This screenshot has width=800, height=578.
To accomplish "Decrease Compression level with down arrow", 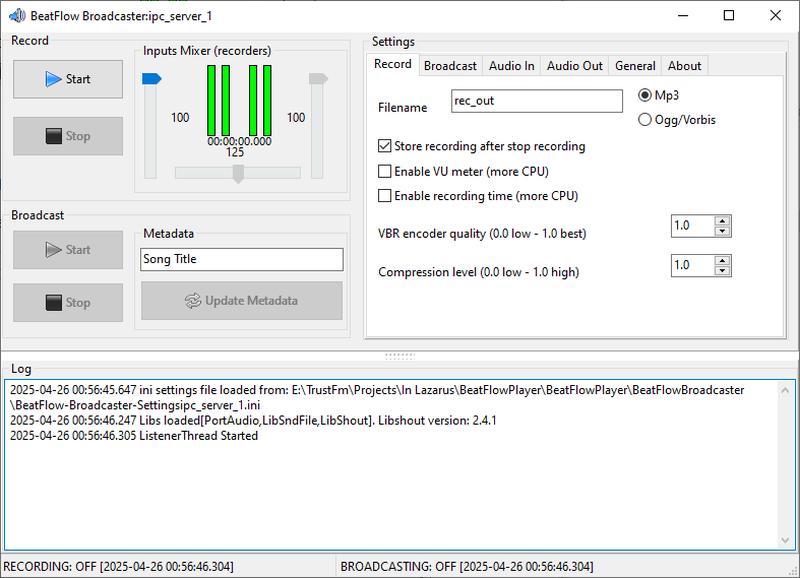I will click(x=722, y=271).
